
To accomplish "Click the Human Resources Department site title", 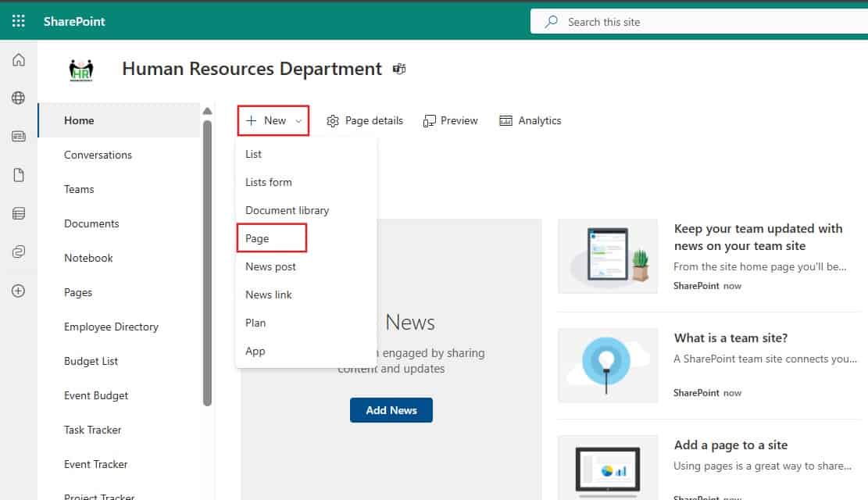I will (252, 69).
